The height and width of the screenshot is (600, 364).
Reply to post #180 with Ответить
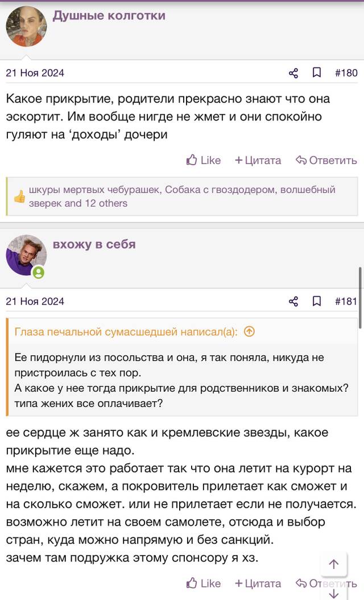(x=326, y=161)
